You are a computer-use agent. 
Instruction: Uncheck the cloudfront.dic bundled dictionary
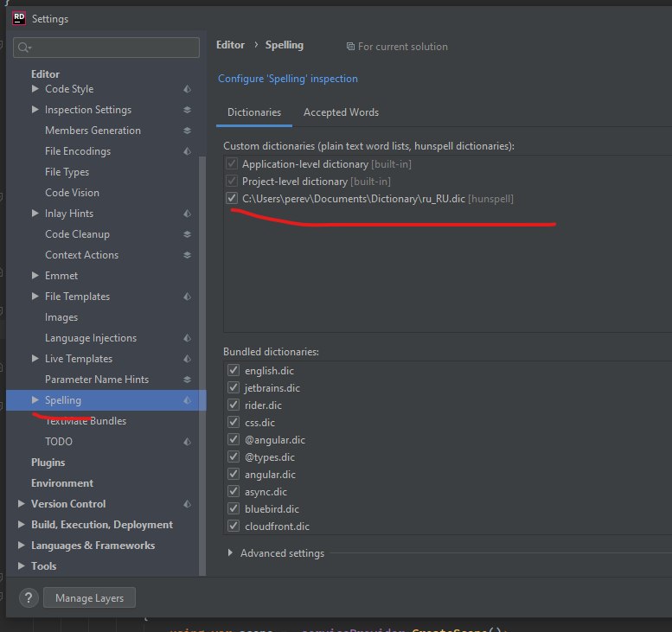pos(234,526)
